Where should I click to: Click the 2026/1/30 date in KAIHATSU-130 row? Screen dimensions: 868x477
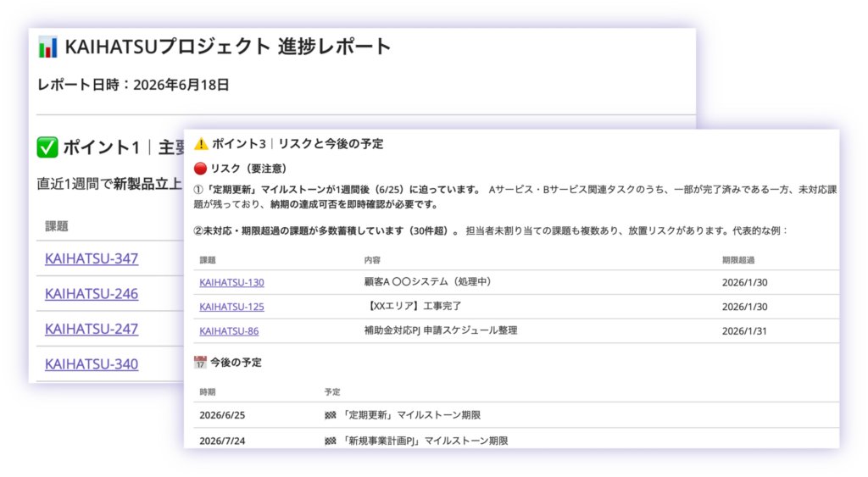(744, 282)
